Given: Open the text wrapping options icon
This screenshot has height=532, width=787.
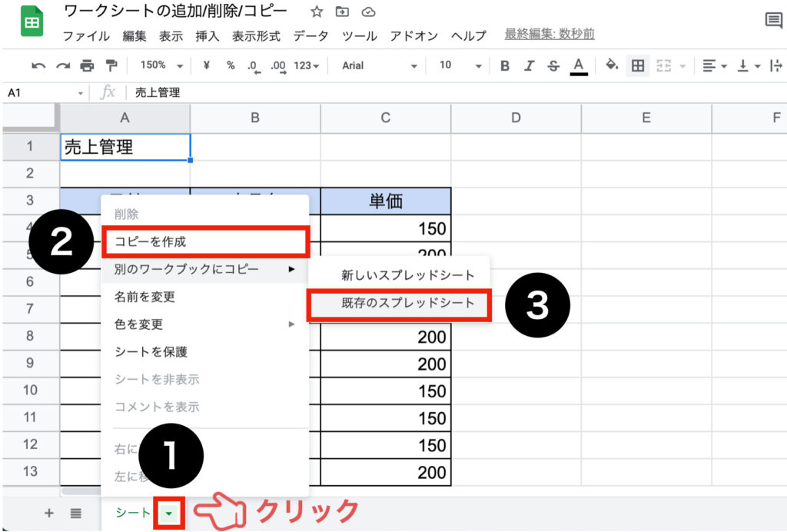Looking at the screenshot, I should (776, 66).
